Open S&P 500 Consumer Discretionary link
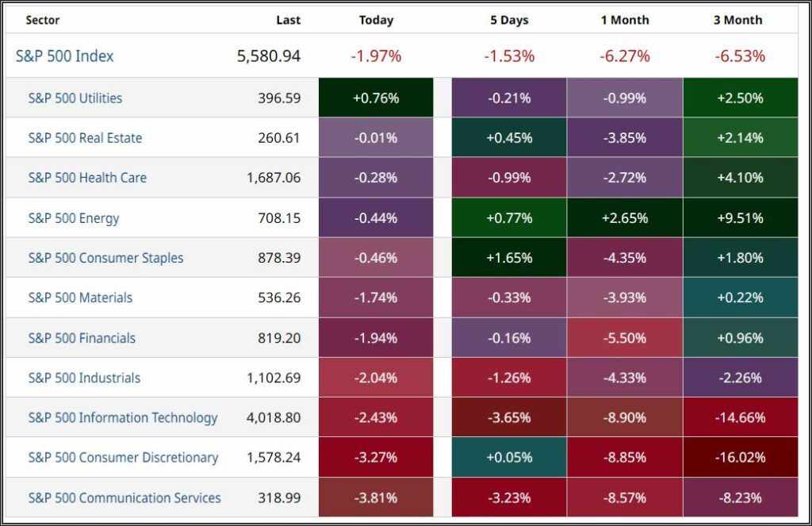812x526 pixels. 123,458
